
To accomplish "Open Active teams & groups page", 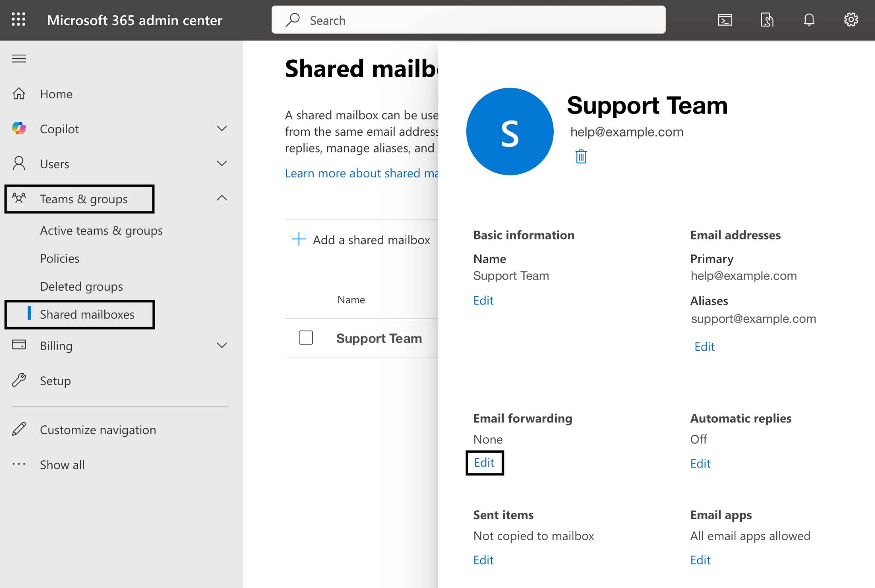I will [101, 231].
